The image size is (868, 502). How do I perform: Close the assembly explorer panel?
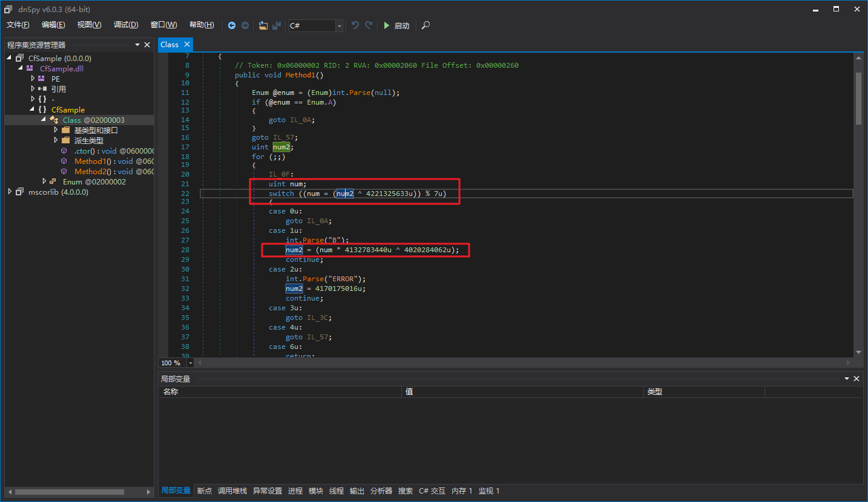(147, 45)
